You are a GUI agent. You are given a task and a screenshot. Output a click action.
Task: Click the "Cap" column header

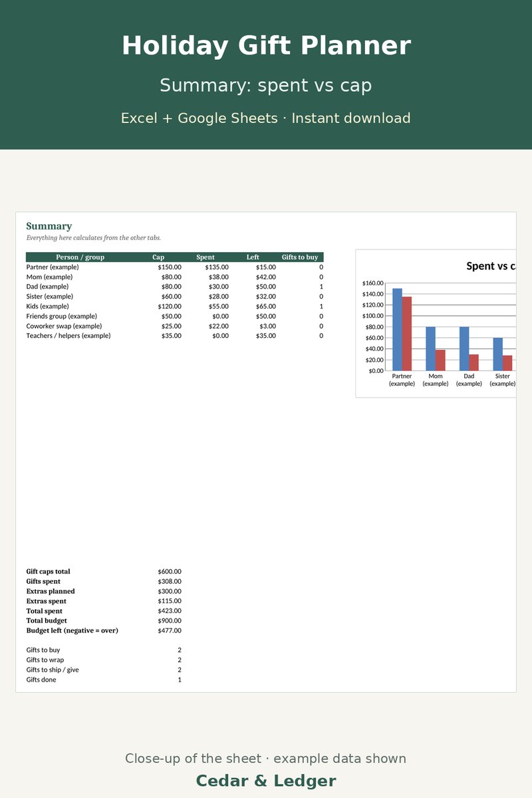(158, 257)
